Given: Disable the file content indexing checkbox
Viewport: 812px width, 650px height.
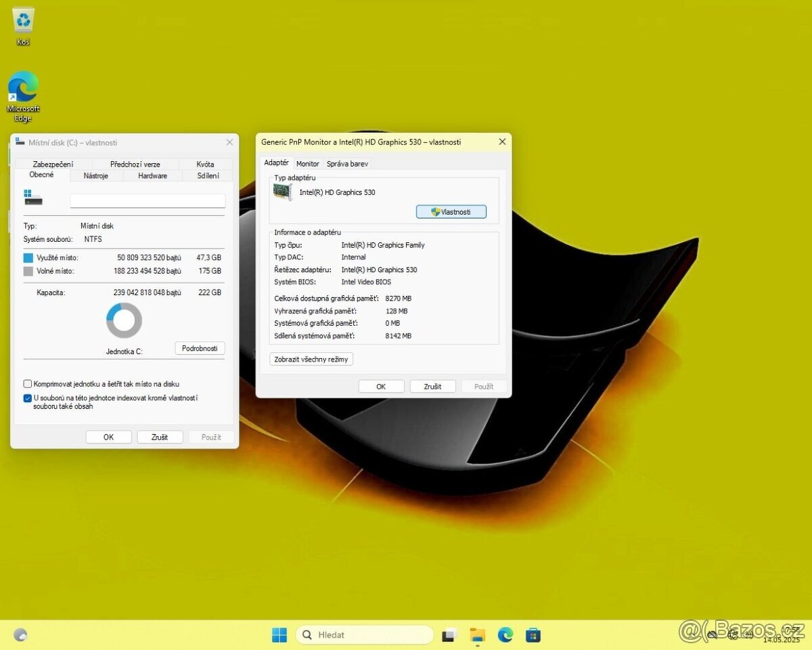Looking at the screenshot, I should click(x=28, y=398).
